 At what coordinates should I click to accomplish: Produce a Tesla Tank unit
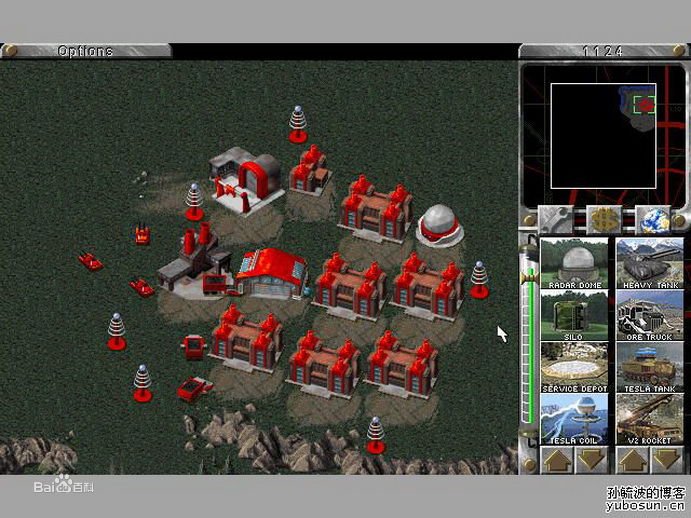pyautogui.click(x=650, y=367)
